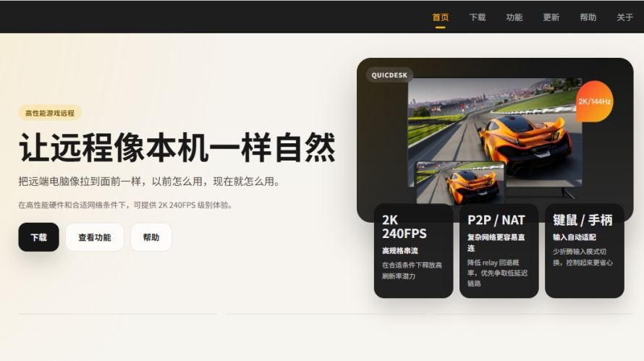Open the 更新 navigation tab

[x=551, y=17]
